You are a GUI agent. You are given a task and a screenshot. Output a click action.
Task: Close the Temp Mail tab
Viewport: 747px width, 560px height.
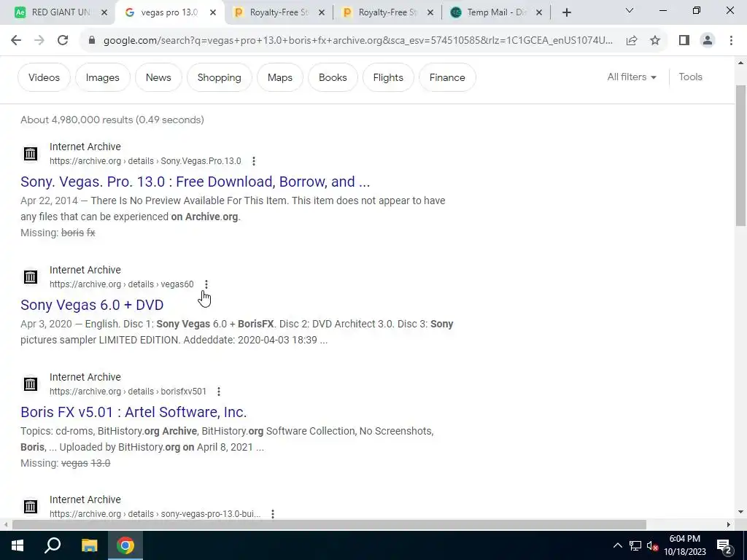tap(539, 12)
